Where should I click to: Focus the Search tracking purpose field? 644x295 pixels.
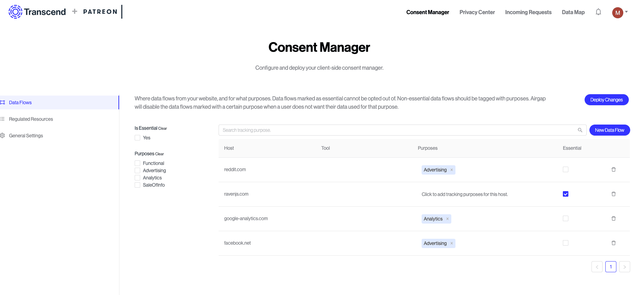point(397,130)
